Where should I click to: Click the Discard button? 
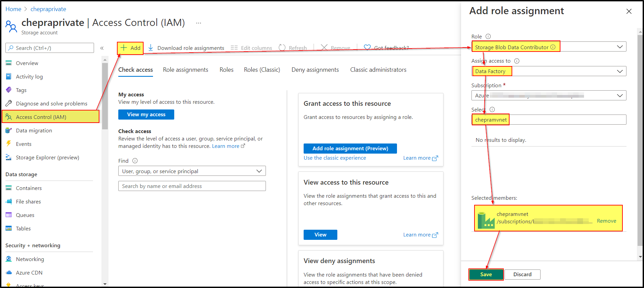(x=522, y=275)
